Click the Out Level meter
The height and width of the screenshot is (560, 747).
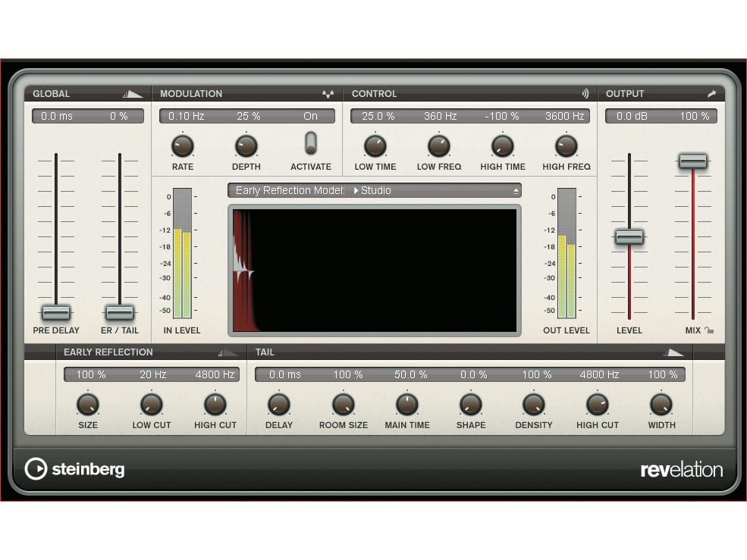(x=567, y=253)
